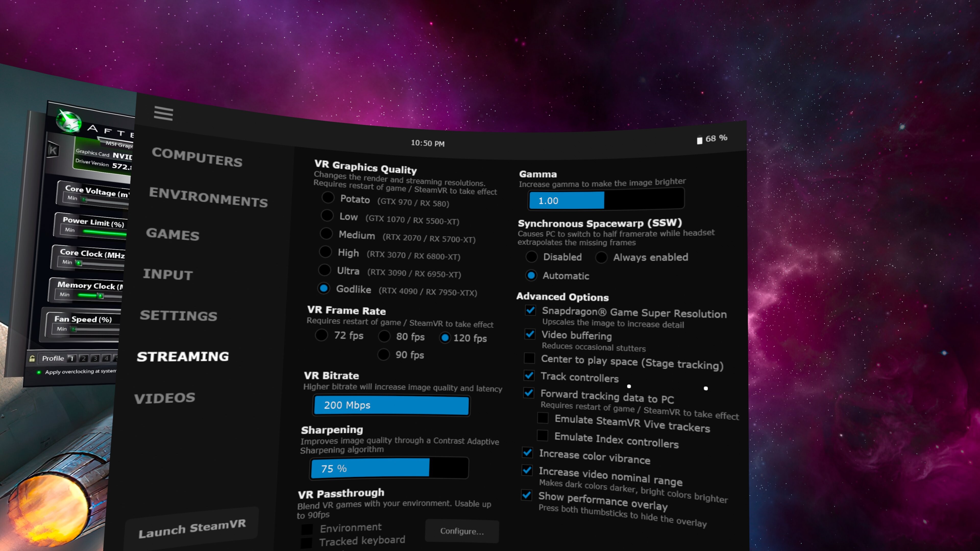The image size is (980, 551).
Task: Click the Advanced Options heading
Action: 562,297
